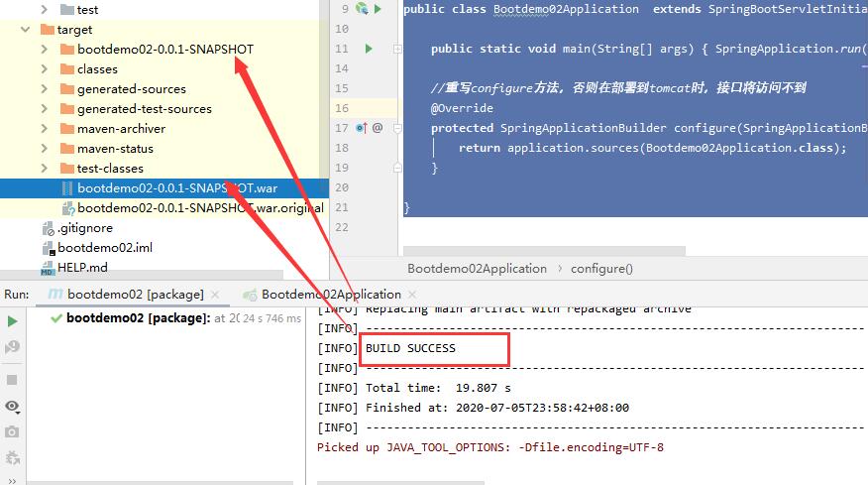Fold the main method code block on line 11

click(x=397, y=49)
